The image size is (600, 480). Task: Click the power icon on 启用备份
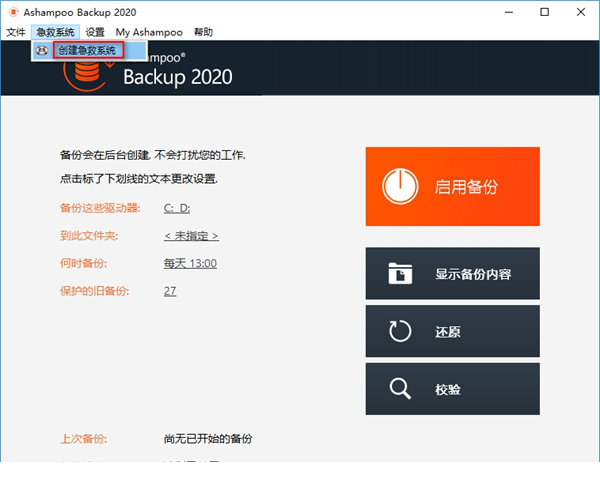pos(400,186)
